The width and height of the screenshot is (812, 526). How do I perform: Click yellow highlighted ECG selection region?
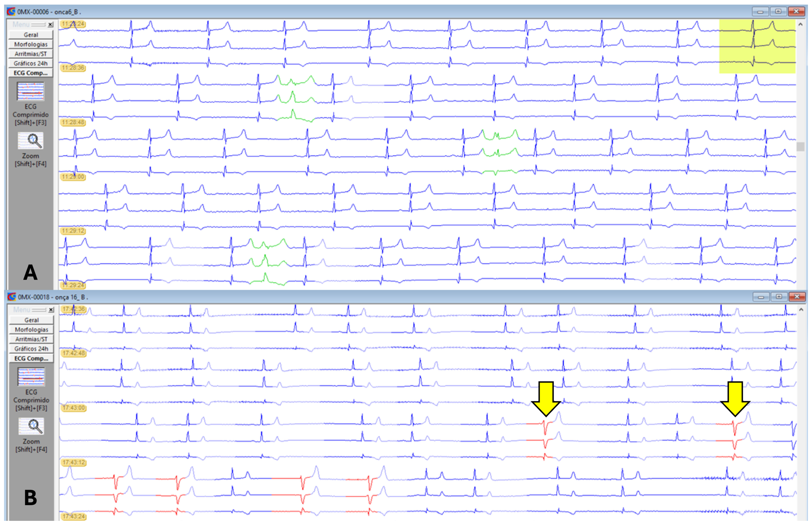pyautogui.click(x=757, y=46)
